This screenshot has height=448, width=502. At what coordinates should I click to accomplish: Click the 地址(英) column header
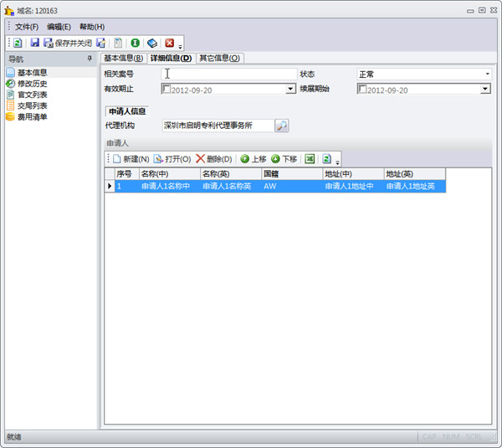415,174
